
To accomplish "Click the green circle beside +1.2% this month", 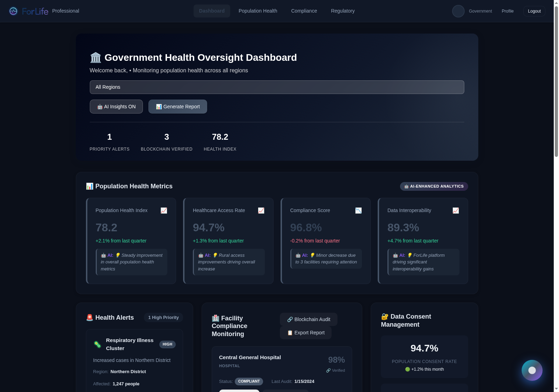I will pyautogui.click(x=407, y=369).
